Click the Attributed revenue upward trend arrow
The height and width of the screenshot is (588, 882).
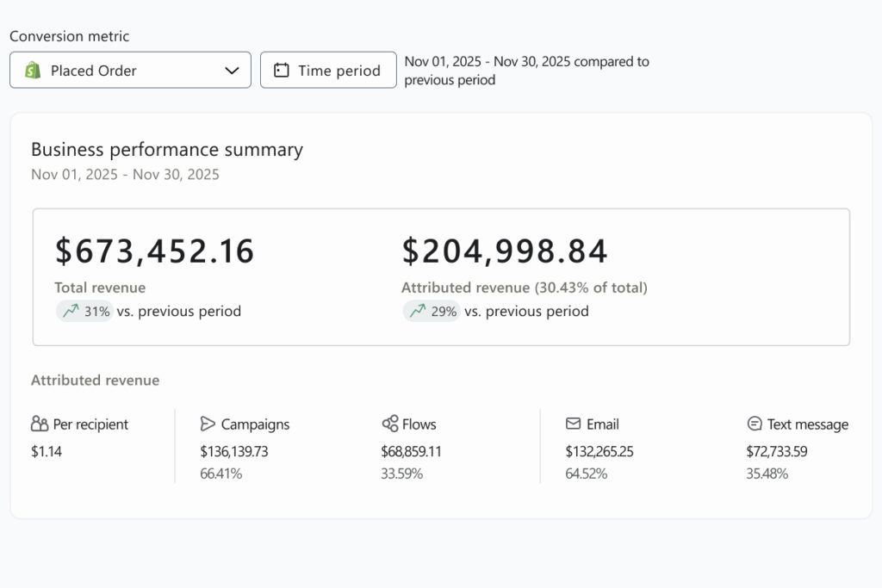(418, 311)
